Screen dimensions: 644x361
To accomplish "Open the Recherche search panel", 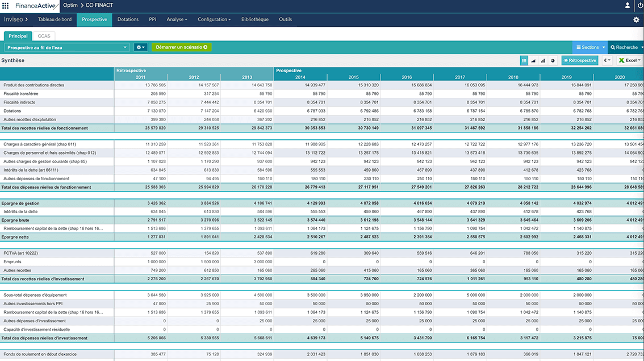I will click(625, 47).
